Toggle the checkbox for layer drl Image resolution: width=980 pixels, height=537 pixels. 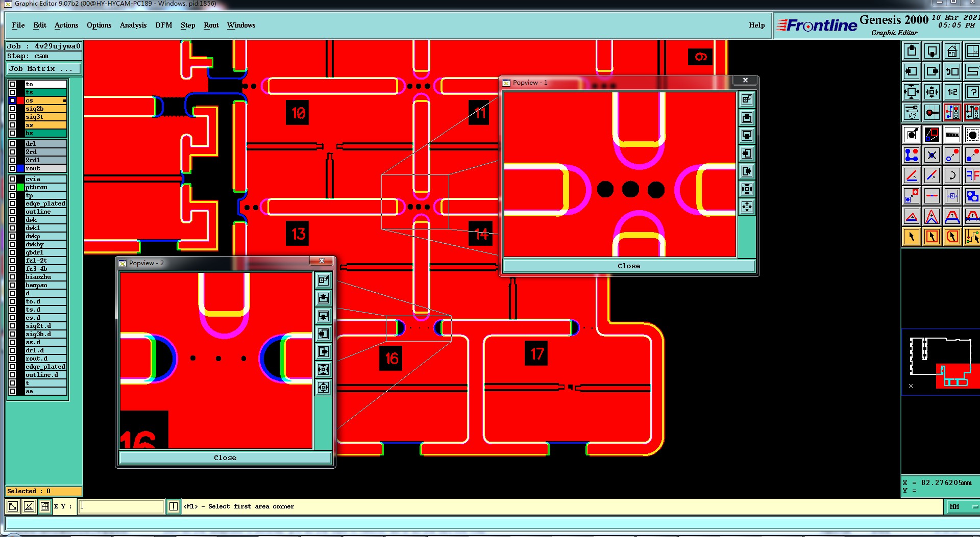point(12,144)
